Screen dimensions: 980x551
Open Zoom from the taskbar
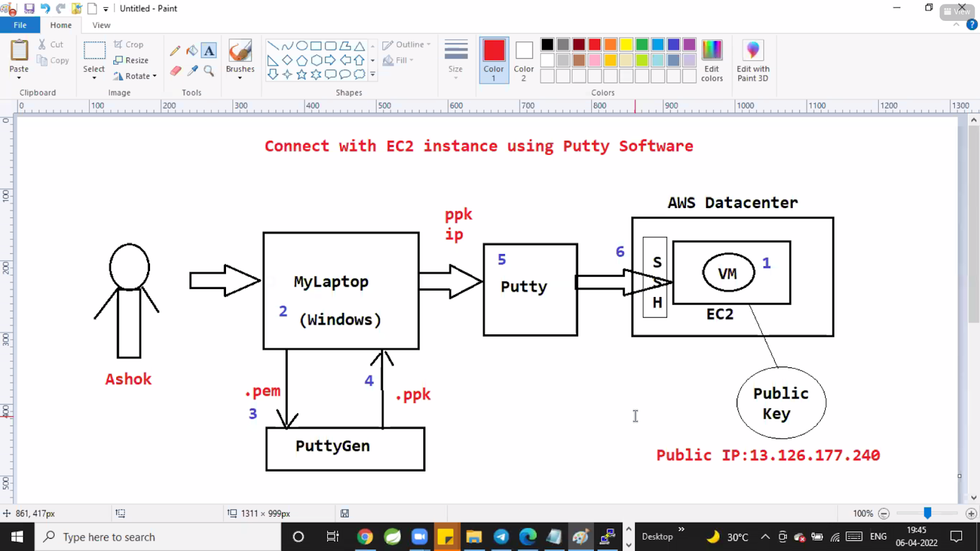420,537
